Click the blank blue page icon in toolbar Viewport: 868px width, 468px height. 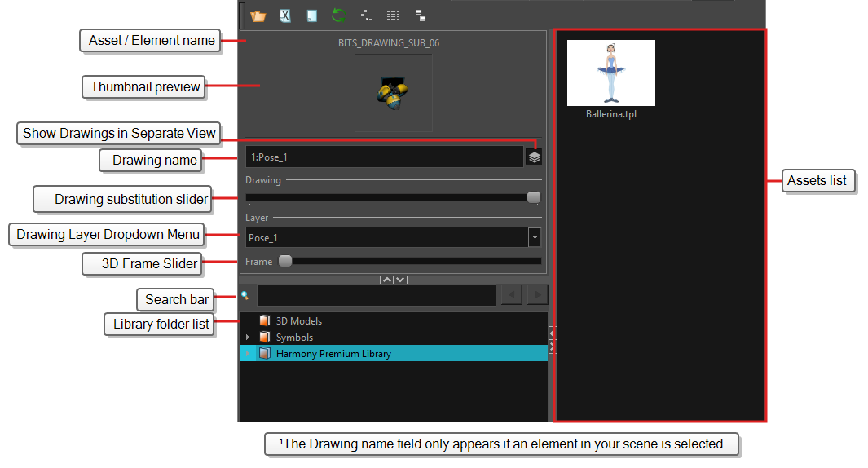point(311,15)
